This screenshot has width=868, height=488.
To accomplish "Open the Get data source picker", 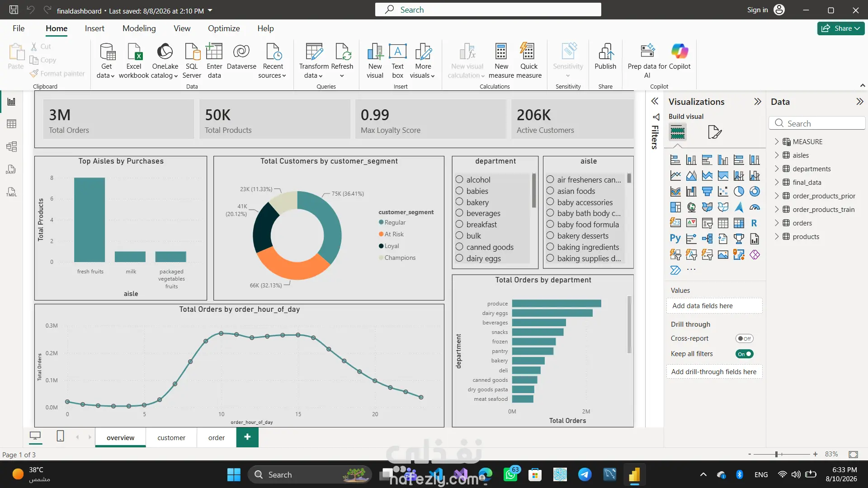I will (x=106, y=61).
